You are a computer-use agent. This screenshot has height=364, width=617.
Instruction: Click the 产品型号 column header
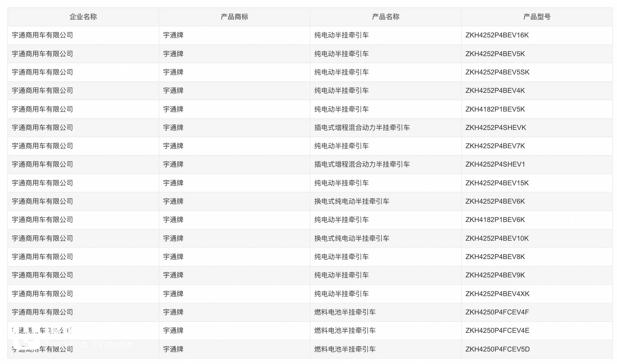pyautogui.click(x=537, y=17)
